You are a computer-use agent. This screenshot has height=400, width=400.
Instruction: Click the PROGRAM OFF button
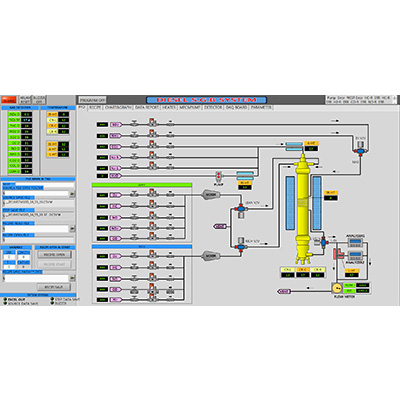point(92,100)
